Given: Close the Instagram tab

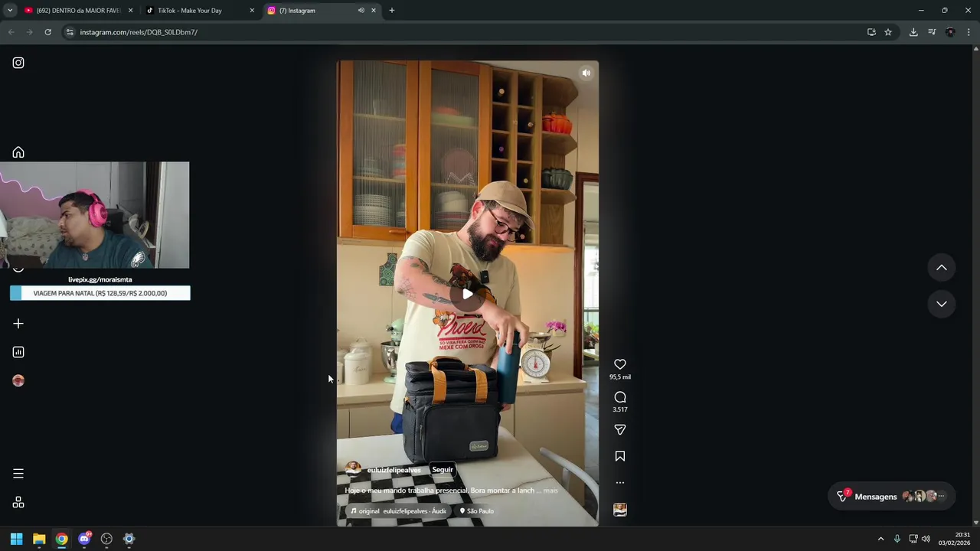Looking at the screenshot, I should (374, 11).
